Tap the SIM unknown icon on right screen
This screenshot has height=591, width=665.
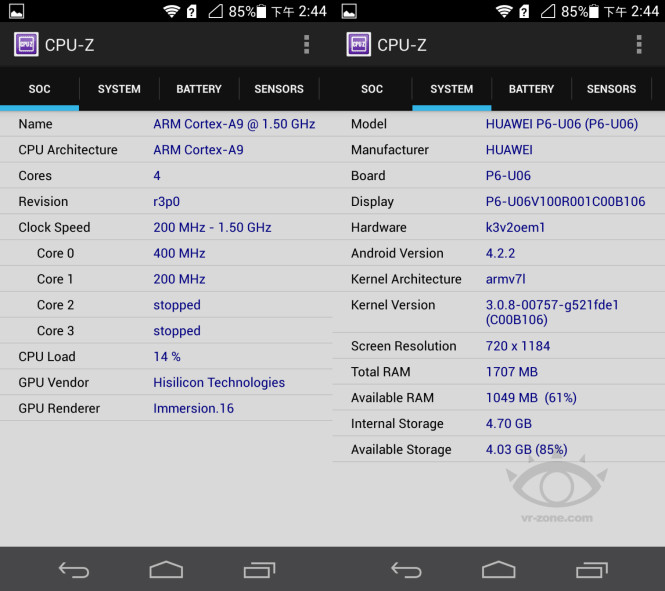(524, 11)
